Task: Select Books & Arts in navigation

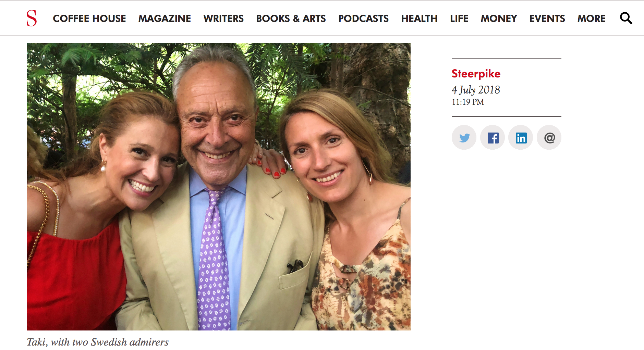Action: [291, 18]
